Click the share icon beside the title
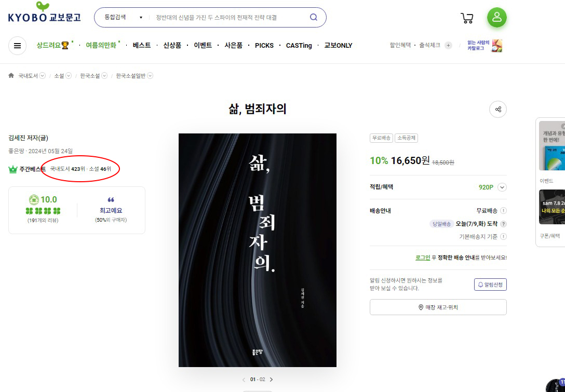The height and width of the screenshot is (392, 565). click(498, 109)
